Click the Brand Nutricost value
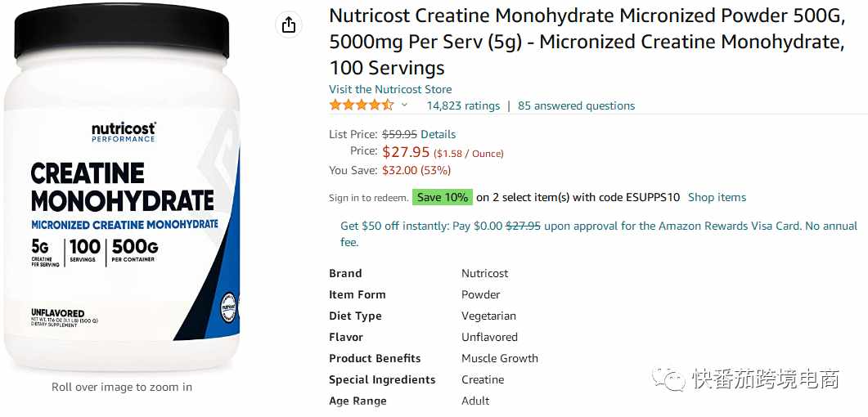Viewport: 868px width, 417px height. [x=484, y=273]
